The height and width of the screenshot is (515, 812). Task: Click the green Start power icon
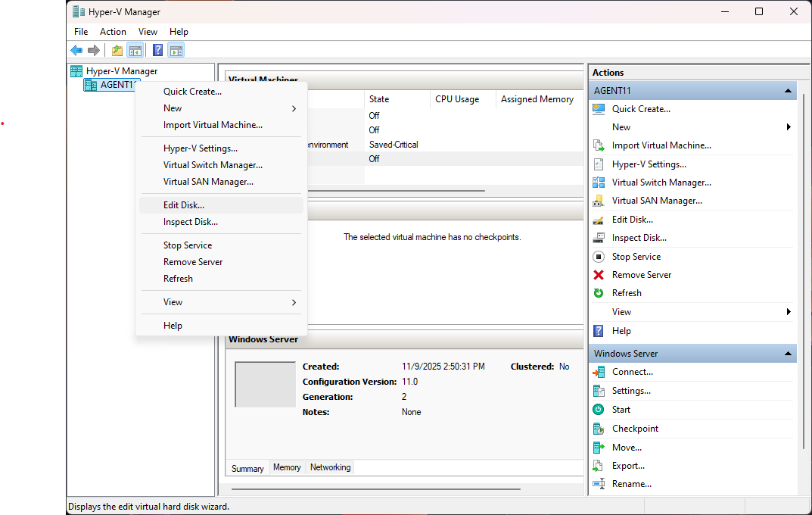tap(599, 410)
